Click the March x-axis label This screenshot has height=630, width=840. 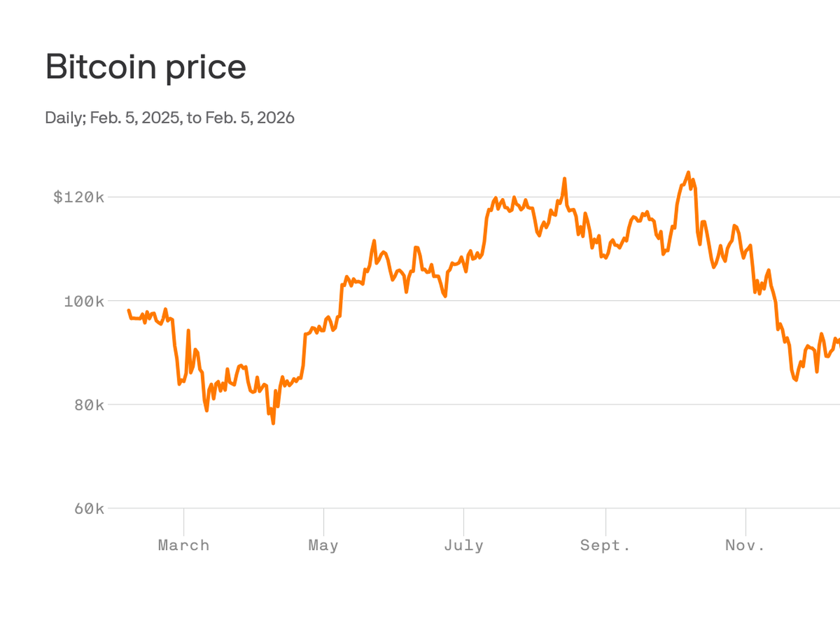(184, 546)
